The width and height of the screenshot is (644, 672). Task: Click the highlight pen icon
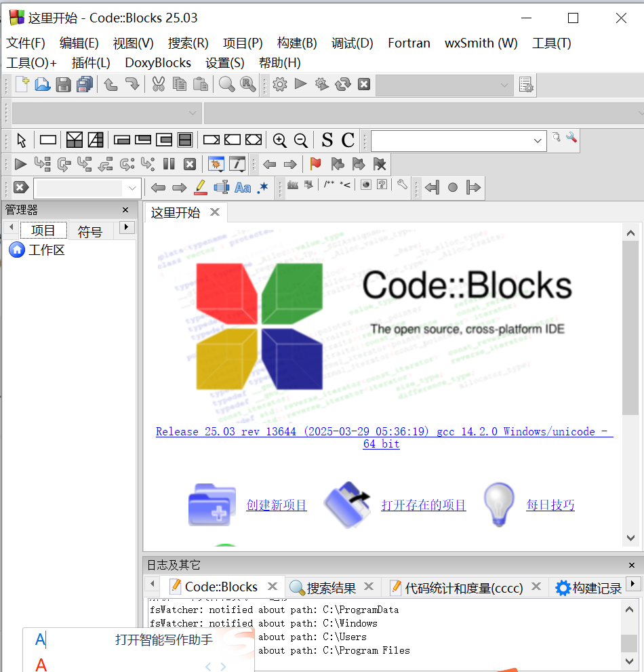click(x=201, y=187)
